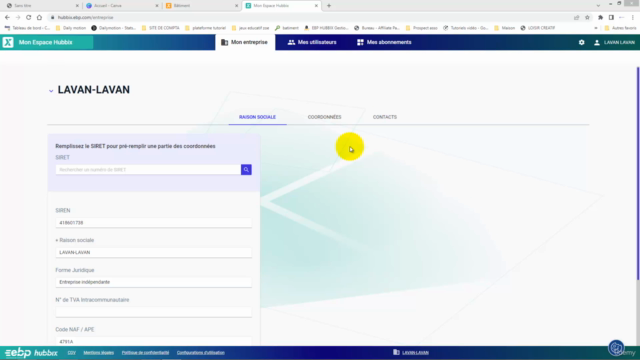Open the Tableau de bord bookmark
Screen dimensions: 640x360
(x=27, y=28)
